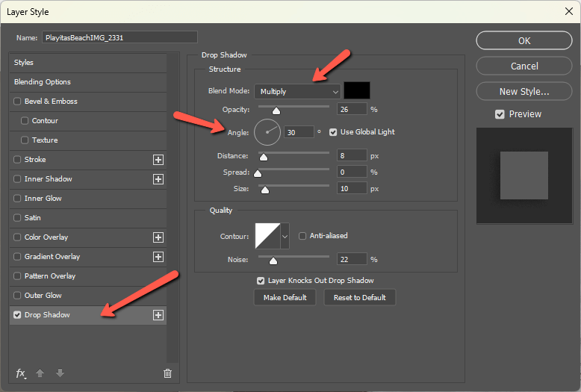Select Styles in left panel
581x392 pixels.
click(88, 63)
